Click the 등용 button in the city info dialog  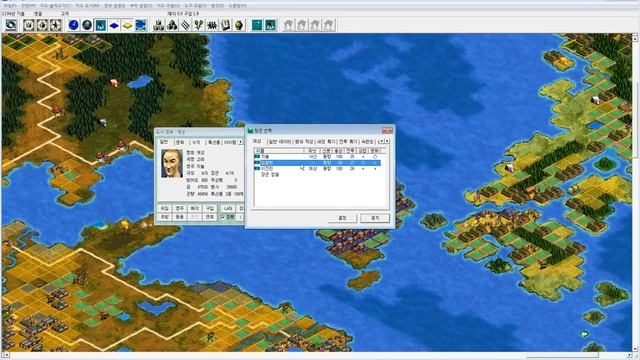click(x=180, y=217)
